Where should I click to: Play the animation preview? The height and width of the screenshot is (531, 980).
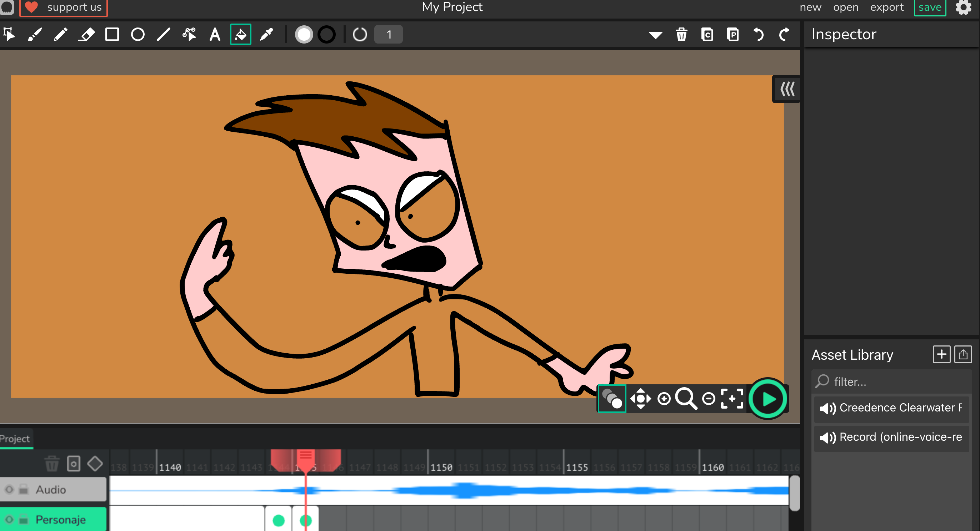tap(768, 399)
